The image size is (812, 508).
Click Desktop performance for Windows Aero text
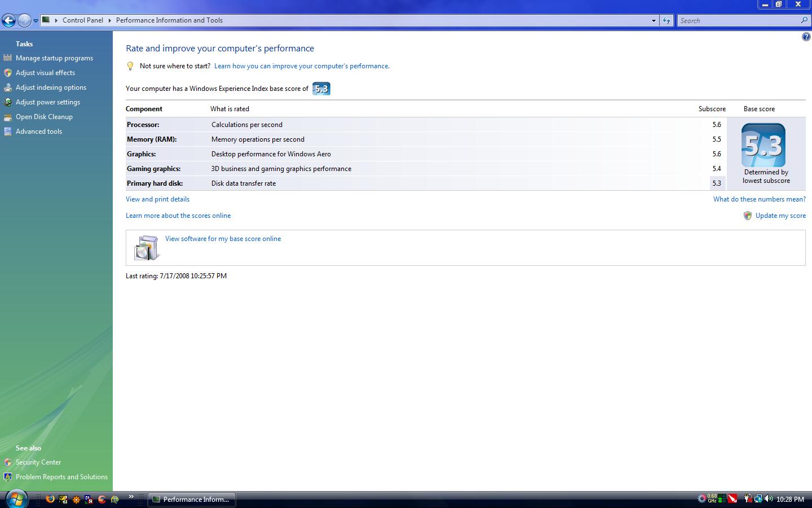click(271, 154)
